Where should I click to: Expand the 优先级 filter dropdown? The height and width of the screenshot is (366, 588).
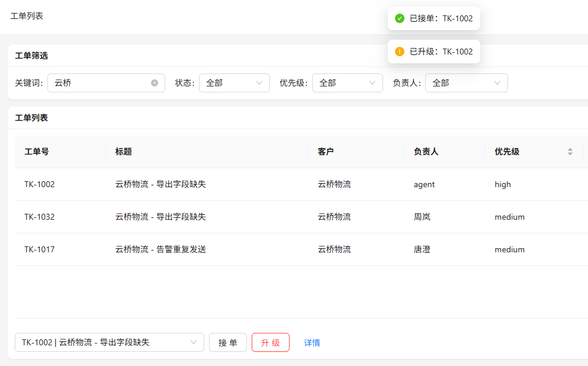coord(347,83)
